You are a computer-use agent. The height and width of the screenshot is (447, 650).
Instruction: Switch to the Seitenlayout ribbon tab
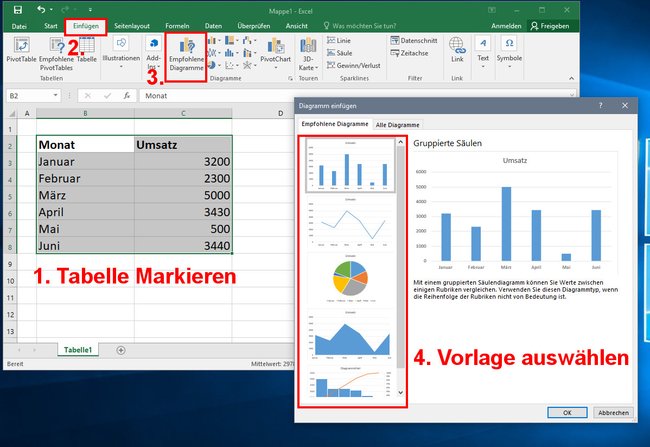pyautogui.click(x=132, y=26)
